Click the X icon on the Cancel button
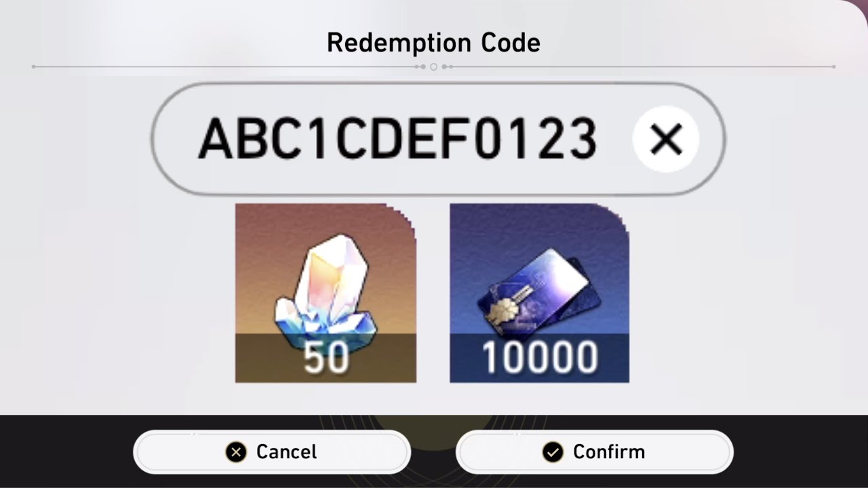The width and height of the screenshot is (868, 488). [x=236, y=452]
